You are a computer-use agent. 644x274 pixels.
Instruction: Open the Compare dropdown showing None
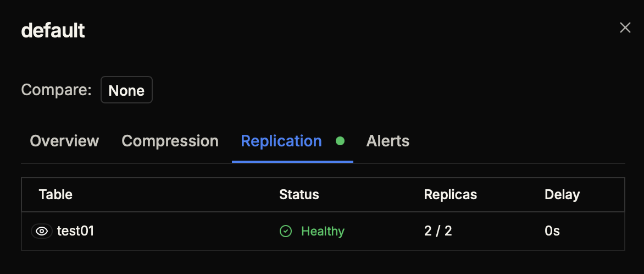(x=126, y=90)
